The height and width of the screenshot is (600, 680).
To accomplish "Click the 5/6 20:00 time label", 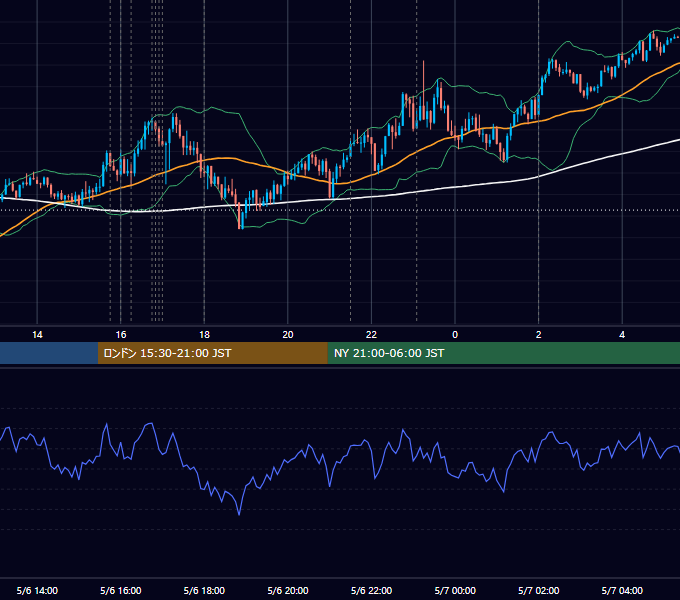I will [x=288, y=590].
